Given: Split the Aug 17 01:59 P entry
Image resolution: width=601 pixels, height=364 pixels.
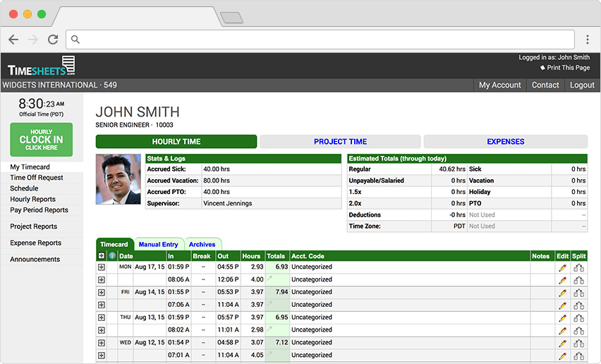Looking at the screenshot, I should (x=578, y=268).
